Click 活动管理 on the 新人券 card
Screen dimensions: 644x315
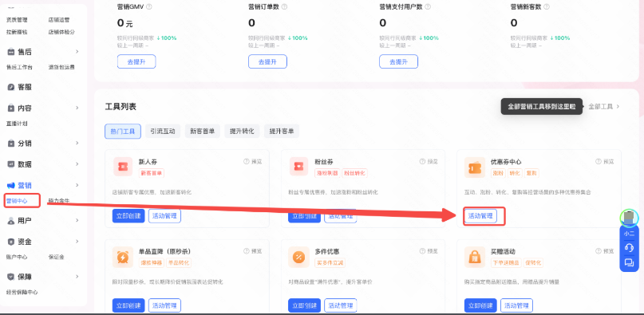coord(164,216)
